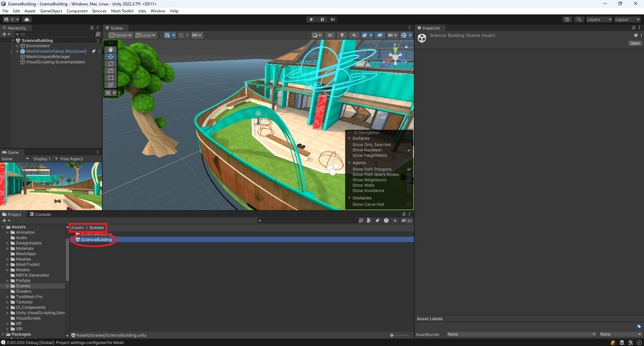Screen dimensions: 644x346
Task: Select the Scenes folder in Project tree
Action: (23, 286)
